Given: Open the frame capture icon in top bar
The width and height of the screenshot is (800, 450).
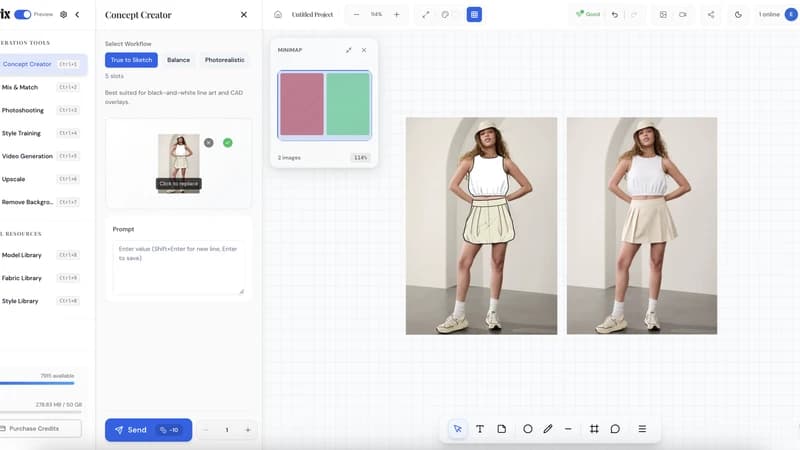Looking at the screenshot, I should click(663, 14).
